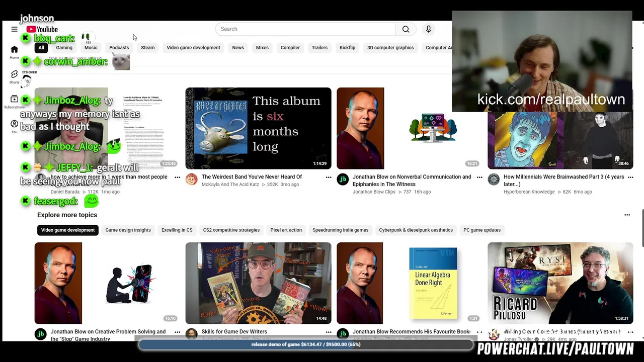
Task: Activate voice search microphone icon
Action: (x=429, y=29)
